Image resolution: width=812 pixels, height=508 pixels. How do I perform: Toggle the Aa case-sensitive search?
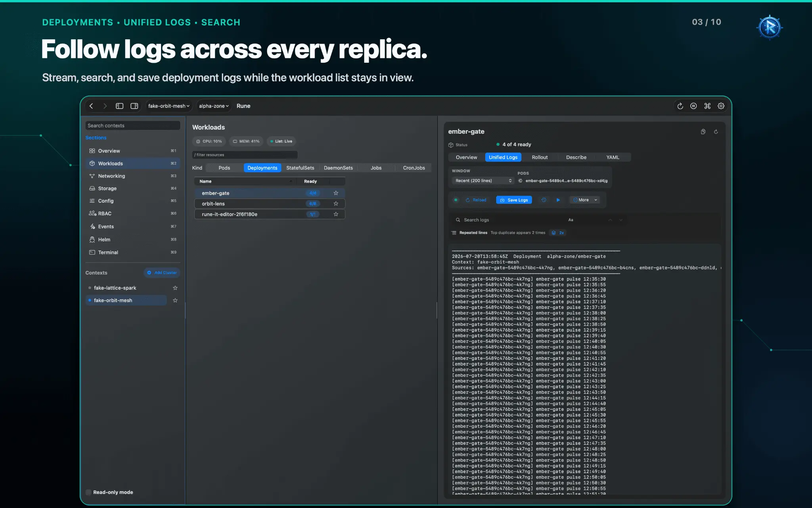571,220
